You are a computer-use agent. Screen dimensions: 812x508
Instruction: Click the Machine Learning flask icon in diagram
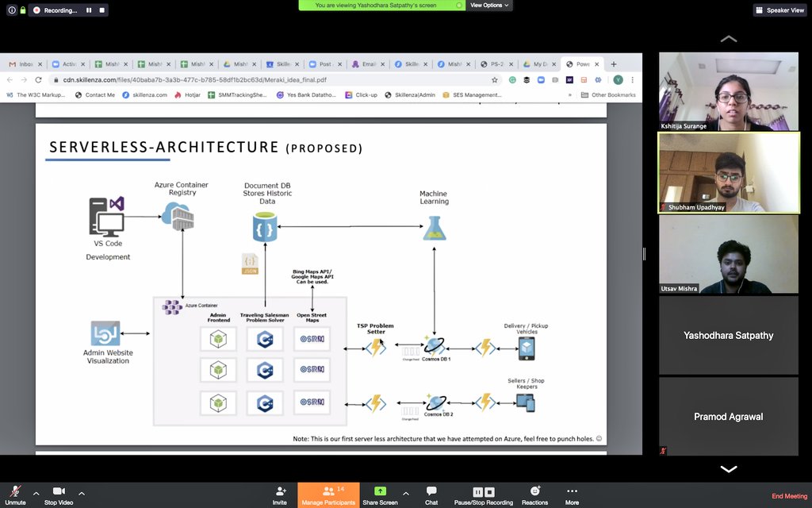point(434,229)
